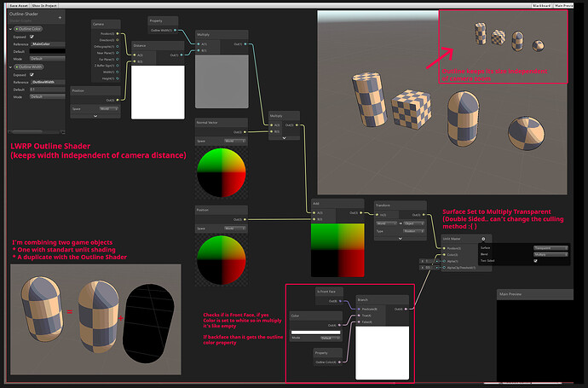Select the Outline Color property pill
This screenshot has height=388, width=588.
click(x=28, y=29)
